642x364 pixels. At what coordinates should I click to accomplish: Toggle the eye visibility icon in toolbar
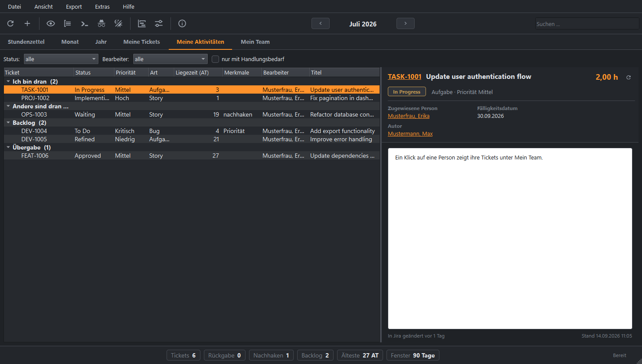coord(51,23)
